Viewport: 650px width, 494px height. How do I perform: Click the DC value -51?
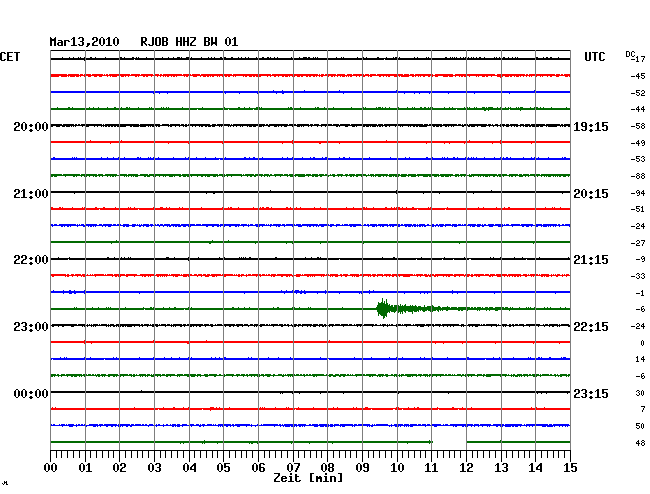pos(638,209)
